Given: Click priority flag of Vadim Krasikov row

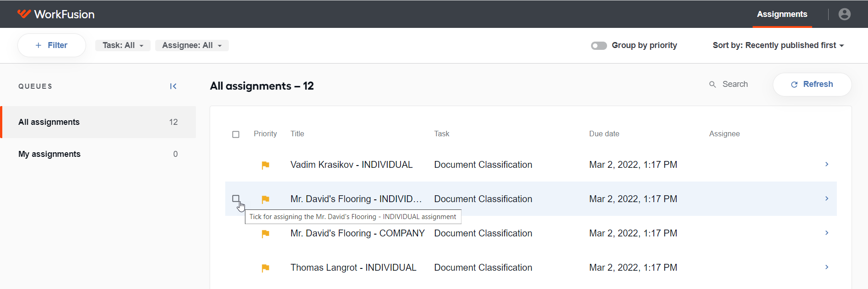Looking at the screenshot, I should tap(265, 165).
